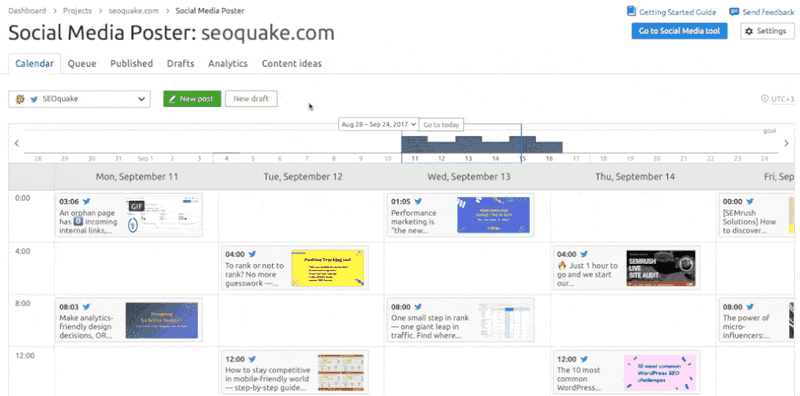
Task: Click the Getting Started Guide book icon
Action: [x=631, y=11]
